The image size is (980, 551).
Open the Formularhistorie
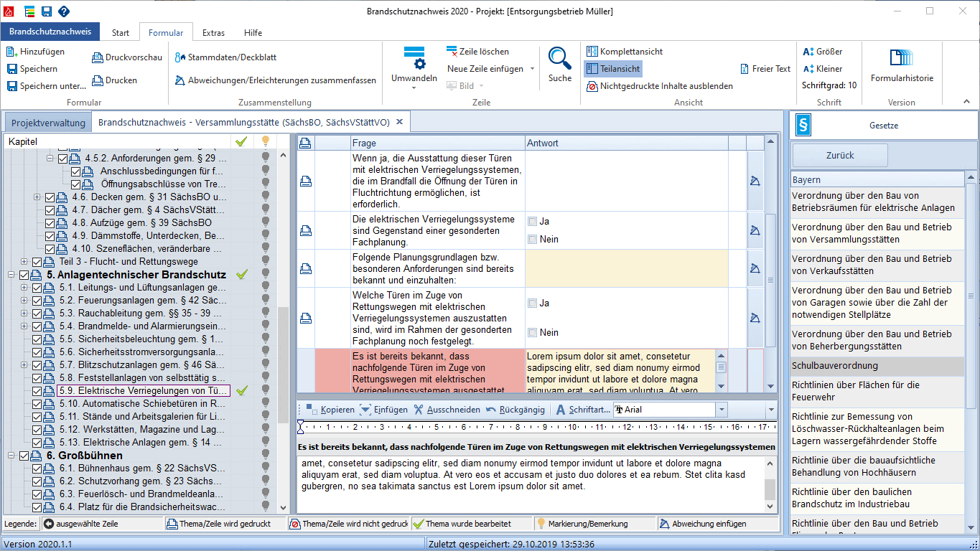click(902, 66)
